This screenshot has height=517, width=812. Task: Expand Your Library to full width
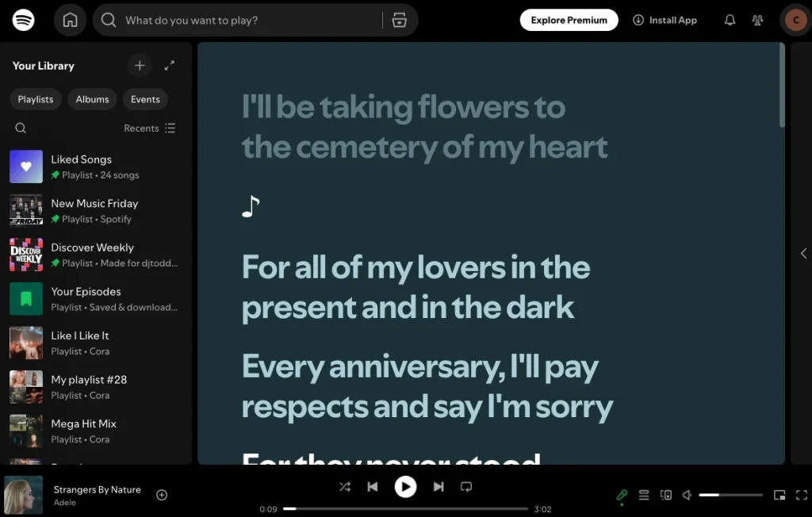coord(169,66)
